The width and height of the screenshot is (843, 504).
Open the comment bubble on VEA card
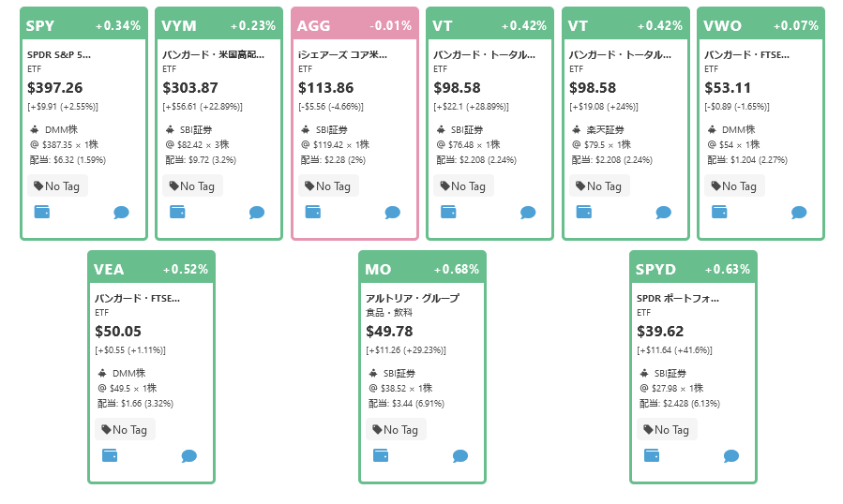189,455
